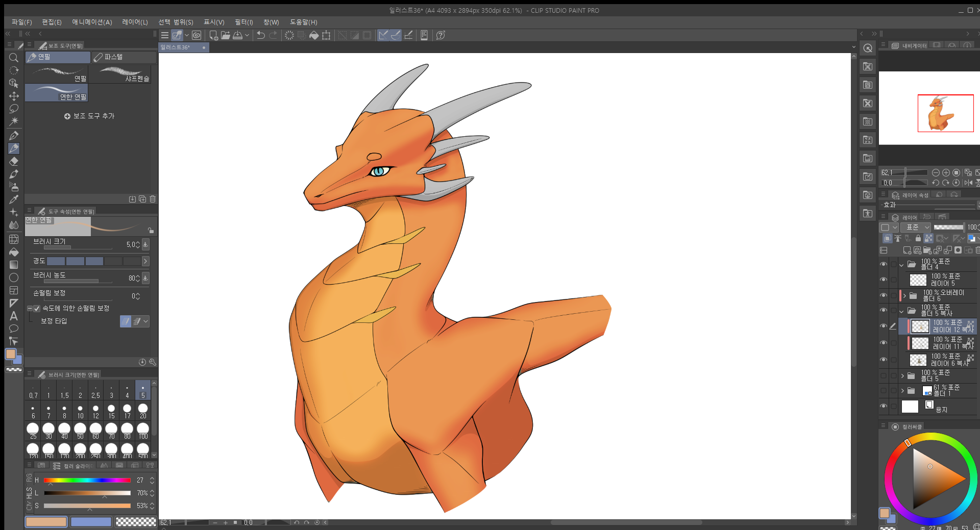Open the 레이어(L) menu
The image size is (980, 530).
(135, 22)
